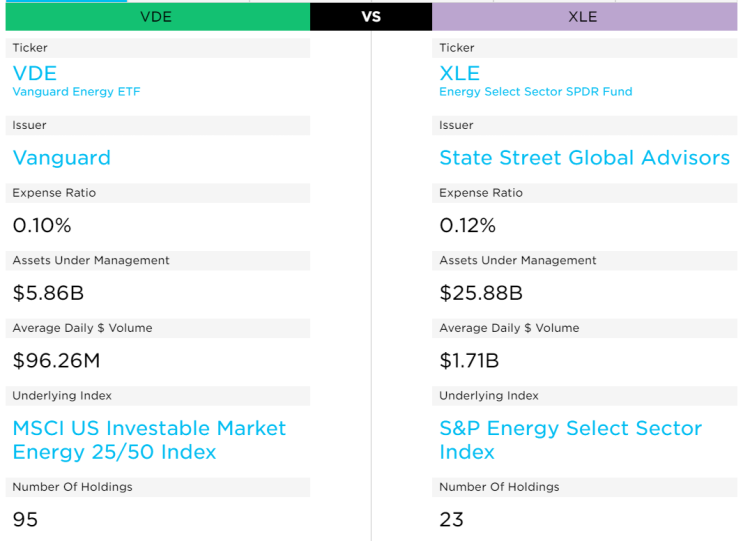743x541 pixels.
Task: Open State Street Global Advisors issuer link
Action: click(585, 158)
